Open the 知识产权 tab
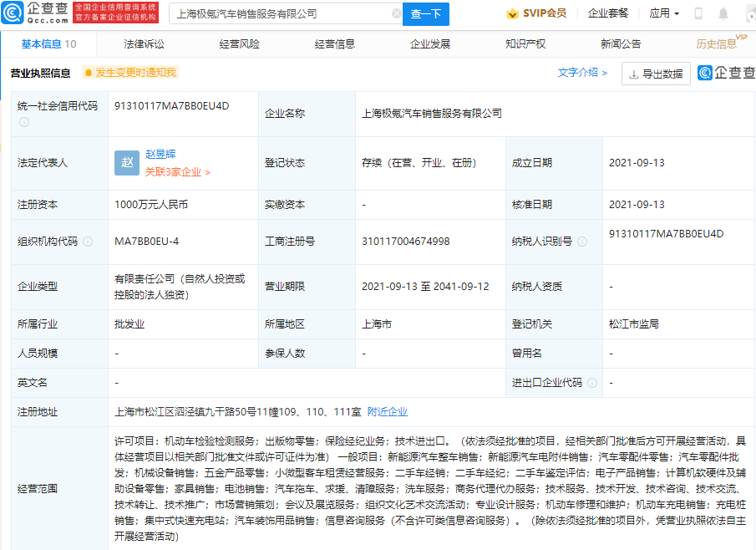This screenshot has height=550, width=756. [525, 44]
